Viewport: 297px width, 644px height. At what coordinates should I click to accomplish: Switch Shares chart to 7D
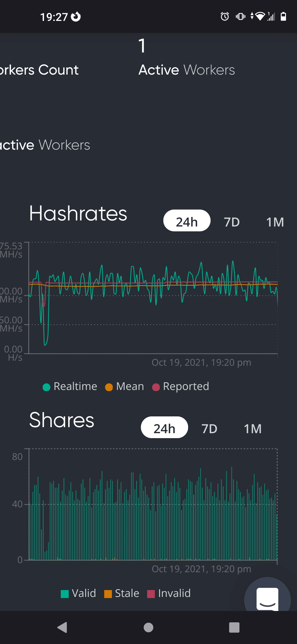click(x=209, y=429)
